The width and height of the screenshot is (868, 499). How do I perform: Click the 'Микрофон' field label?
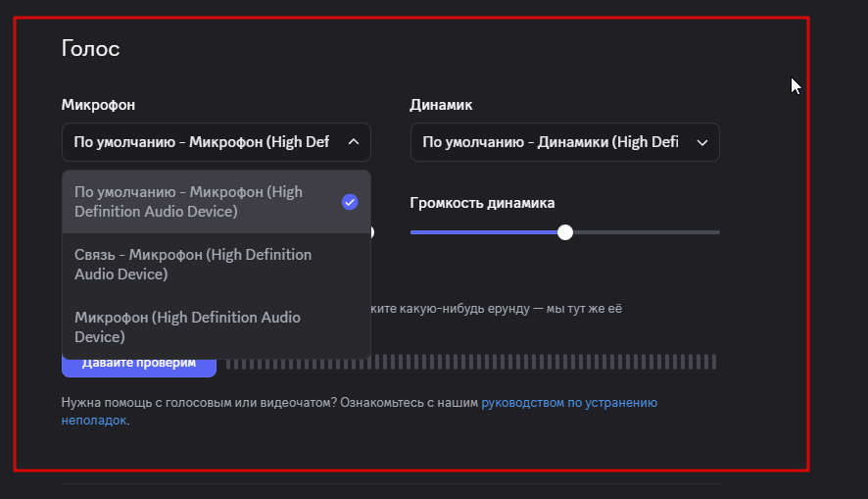[x=98, y=105]
